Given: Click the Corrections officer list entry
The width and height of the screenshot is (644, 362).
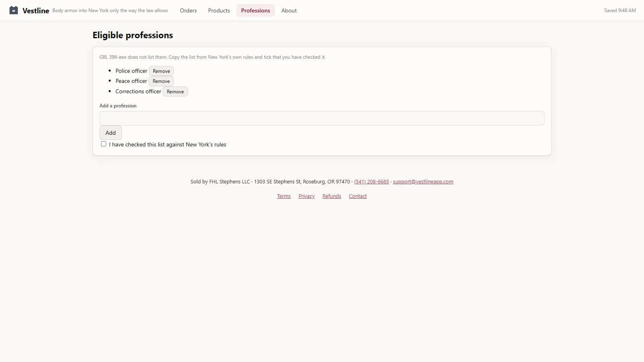Looking at the screenshot, I should (x=138, y=91).
